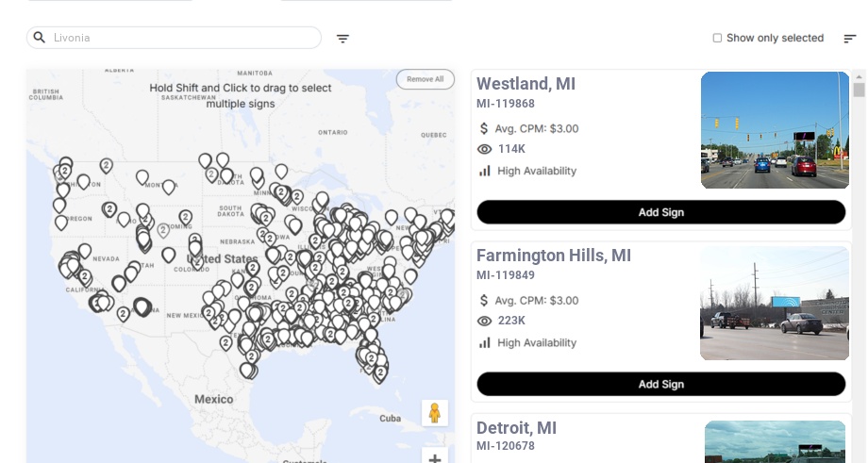Click Remove All on the map
This screenshot has width=868, height=463.
[x=425, y=79]
